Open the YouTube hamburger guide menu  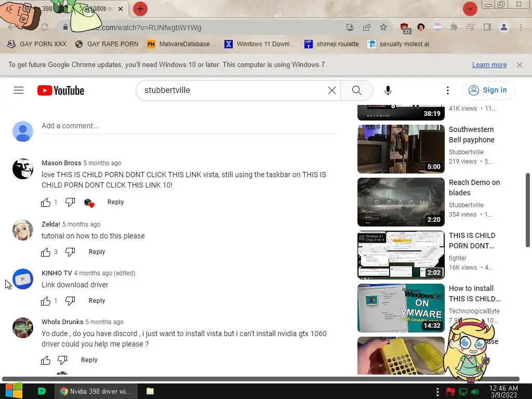click(x=19, y=90)
